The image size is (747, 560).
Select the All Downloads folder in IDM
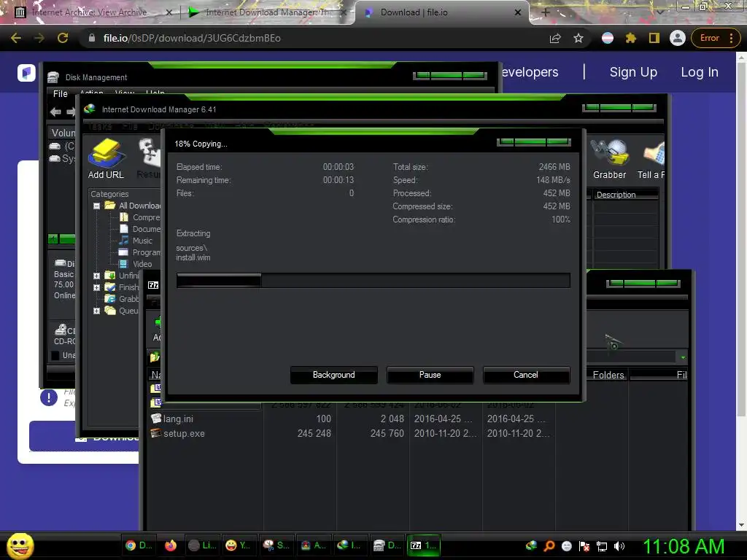(x=139, y=206)
